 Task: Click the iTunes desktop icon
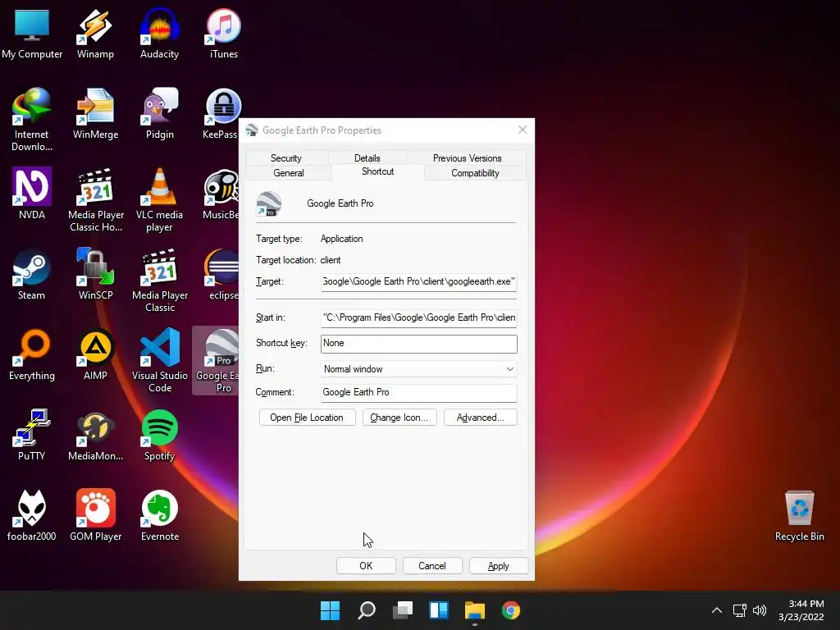(223, 33)
